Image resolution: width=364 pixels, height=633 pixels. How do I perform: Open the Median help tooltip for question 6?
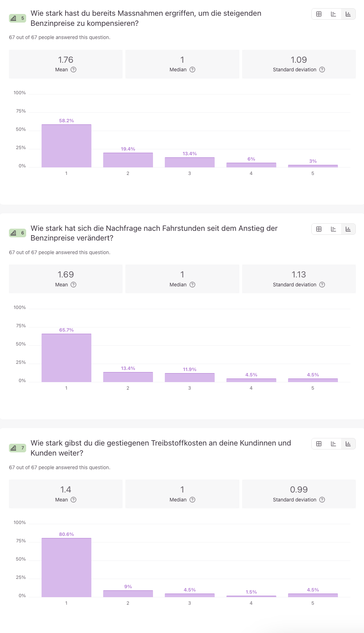192,285
